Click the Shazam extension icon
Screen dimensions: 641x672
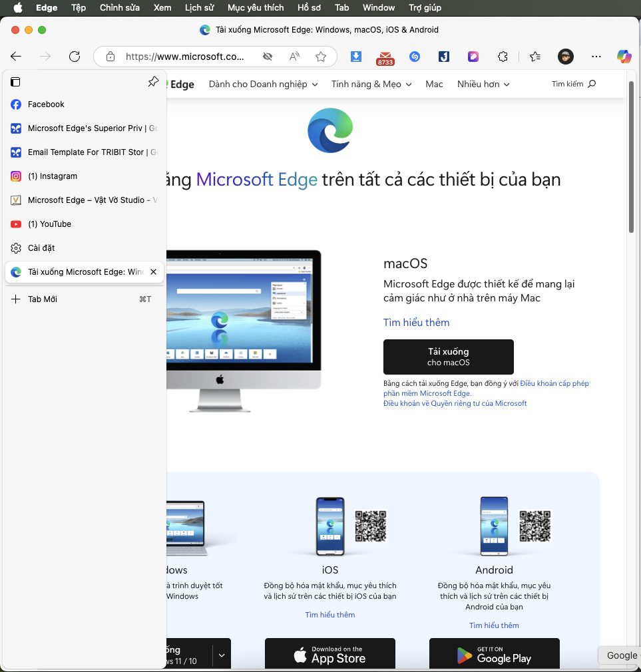click(415, 57)
